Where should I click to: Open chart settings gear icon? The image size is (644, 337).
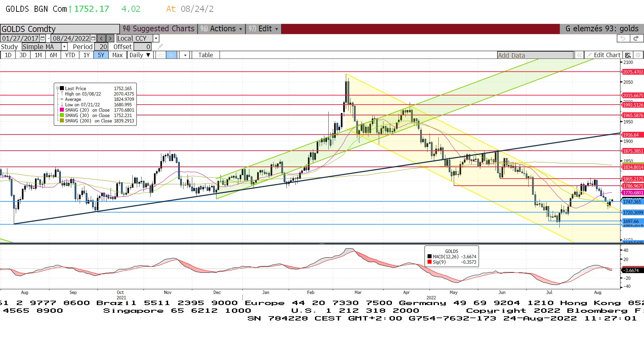tap(638, 55)
